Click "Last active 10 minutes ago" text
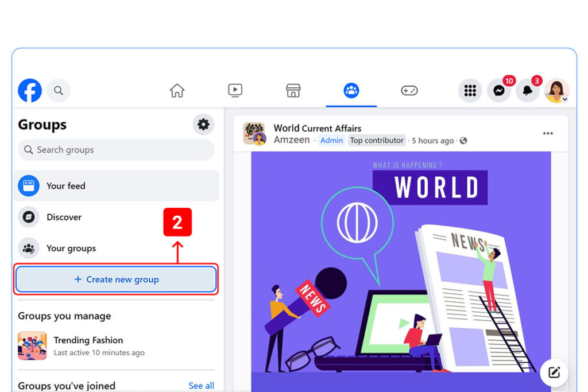 [x=99, y=352]
